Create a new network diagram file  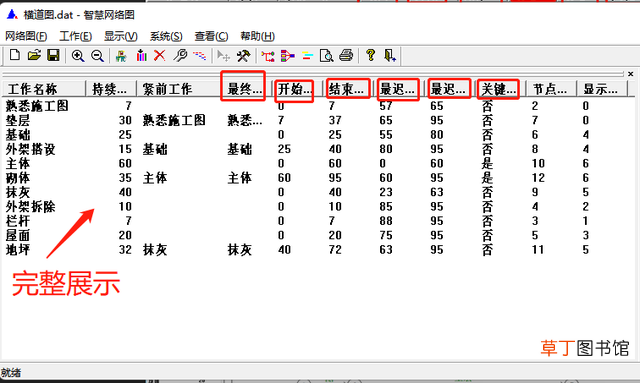coord(15,55)
